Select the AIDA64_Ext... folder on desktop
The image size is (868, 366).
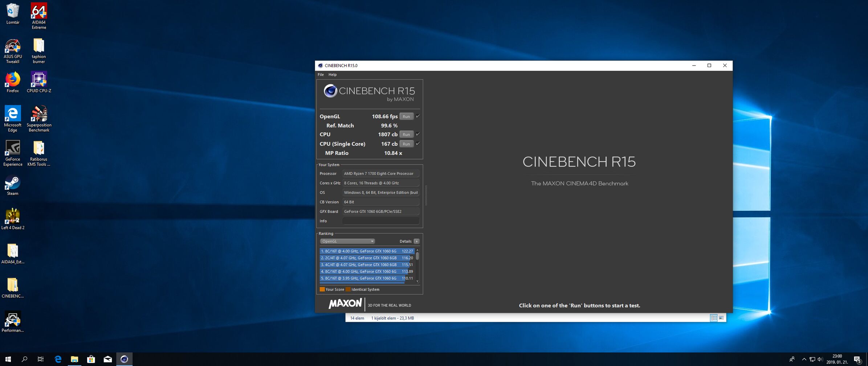13,254
